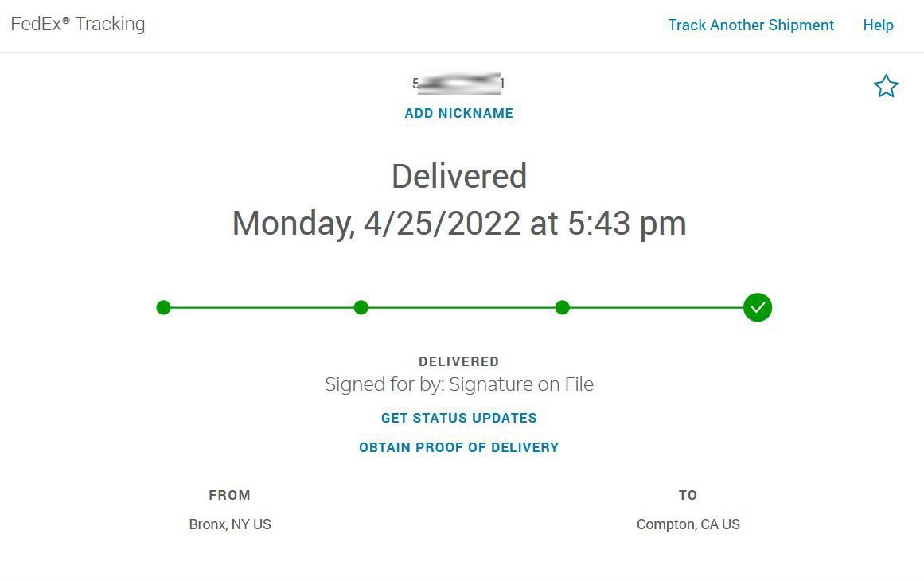Click the Compton, CA US destination

pos(688,524)
